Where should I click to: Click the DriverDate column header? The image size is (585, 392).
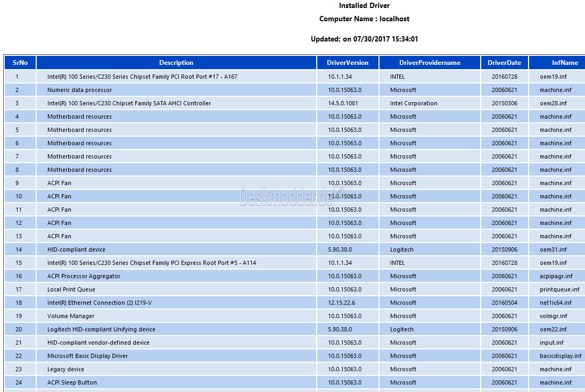pos(505,63)
